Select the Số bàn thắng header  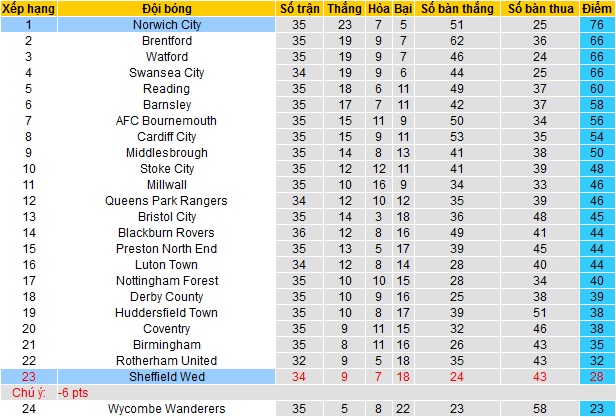coord(456,8)
